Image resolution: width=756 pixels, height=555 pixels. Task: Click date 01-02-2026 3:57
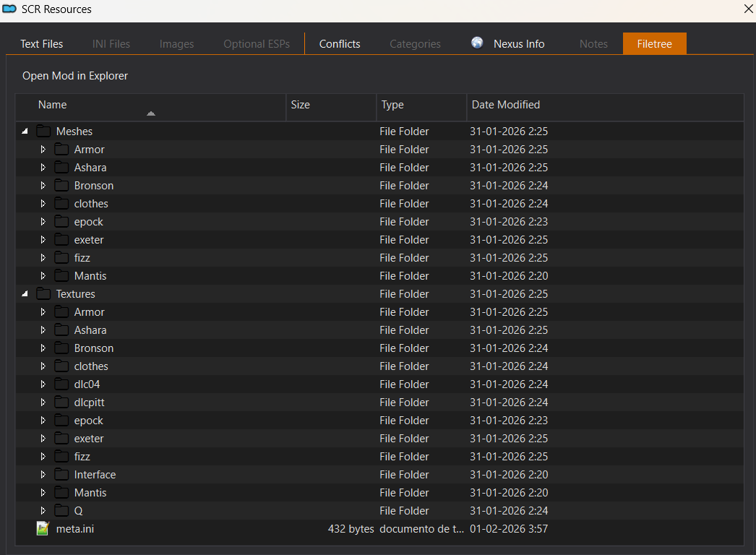pyautogui.click(x=509, y=529)
